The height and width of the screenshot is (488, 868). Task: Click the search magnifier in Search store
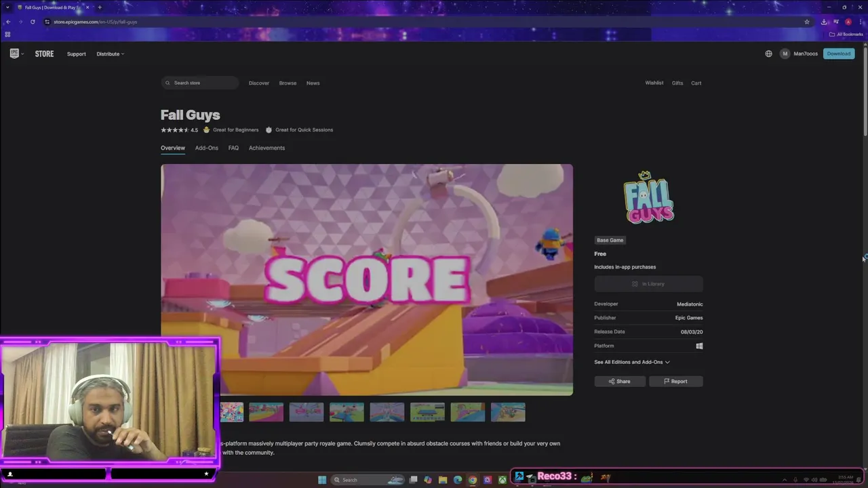point(168,83)
